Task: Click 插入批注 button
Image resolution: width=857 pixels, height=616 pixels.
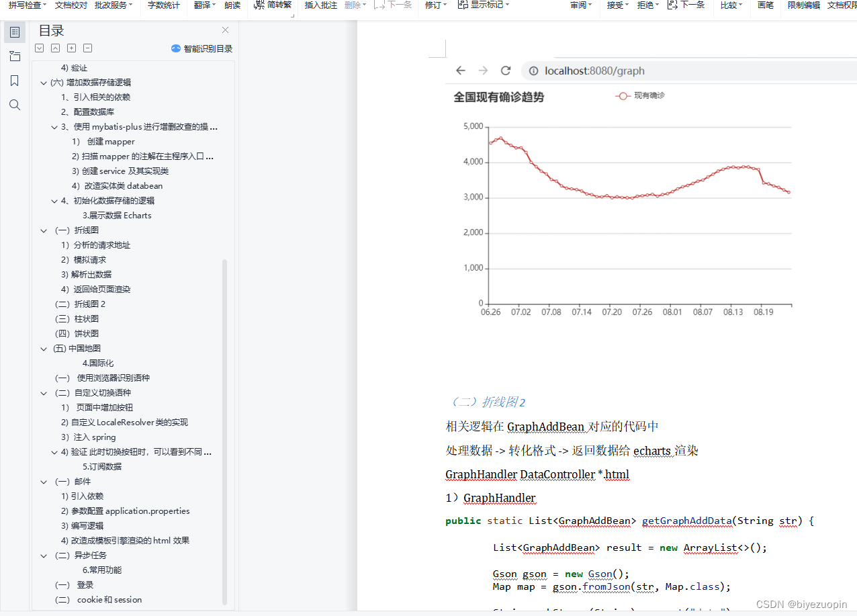Action: tap(321, 5)
